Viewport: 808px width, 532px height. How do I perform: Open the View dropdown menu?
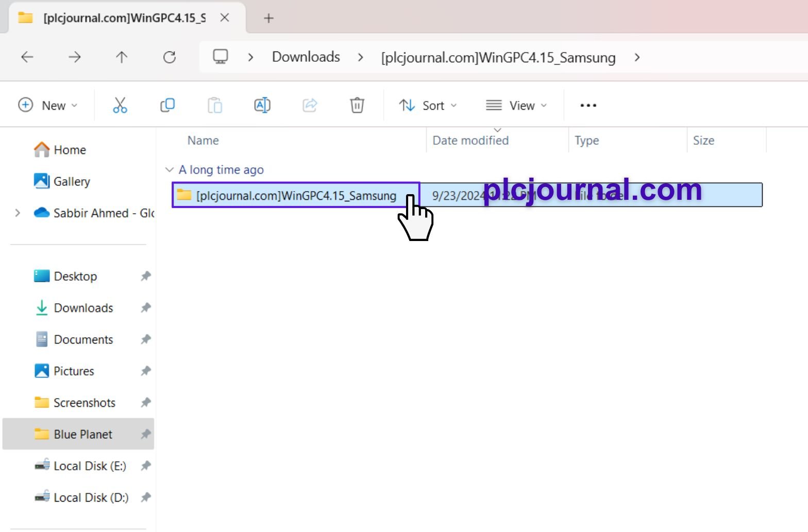pyautogui.click(x=516, y=105)
